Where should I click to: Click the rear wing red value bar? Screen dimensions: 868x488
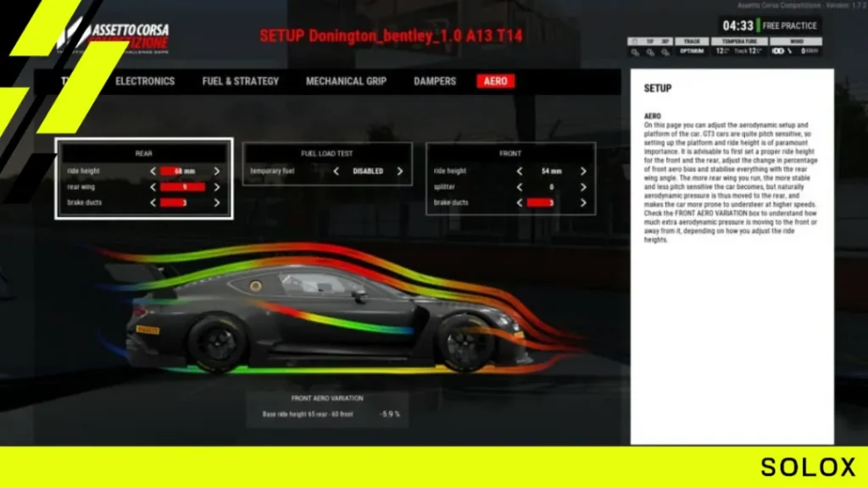click(x=183, y=187)
